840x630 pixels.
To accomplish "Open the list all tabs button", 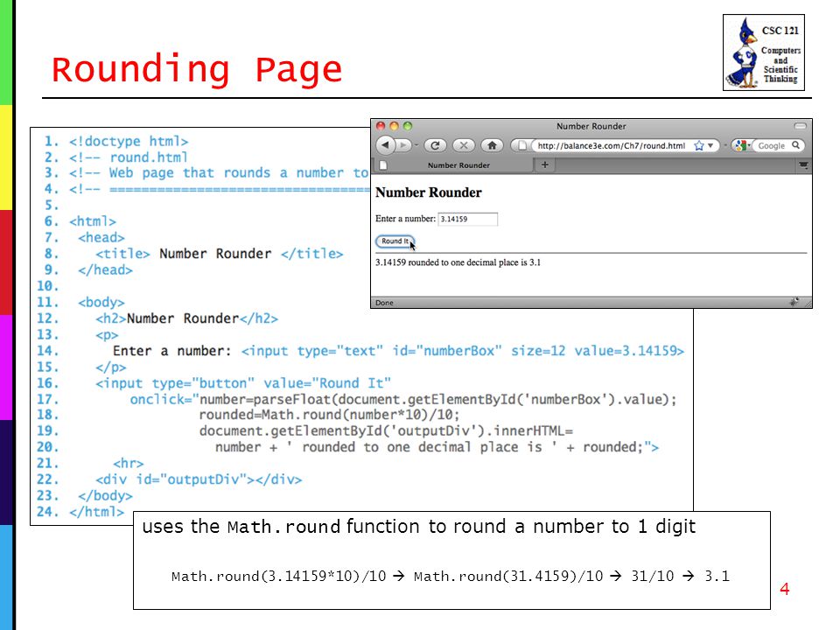I will [x=803, y=165].
